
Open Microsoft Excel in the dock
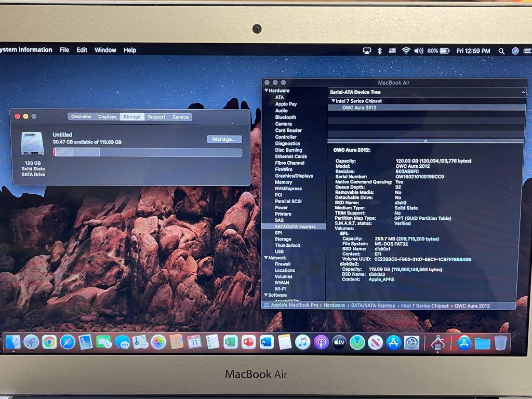coord(230,342)
